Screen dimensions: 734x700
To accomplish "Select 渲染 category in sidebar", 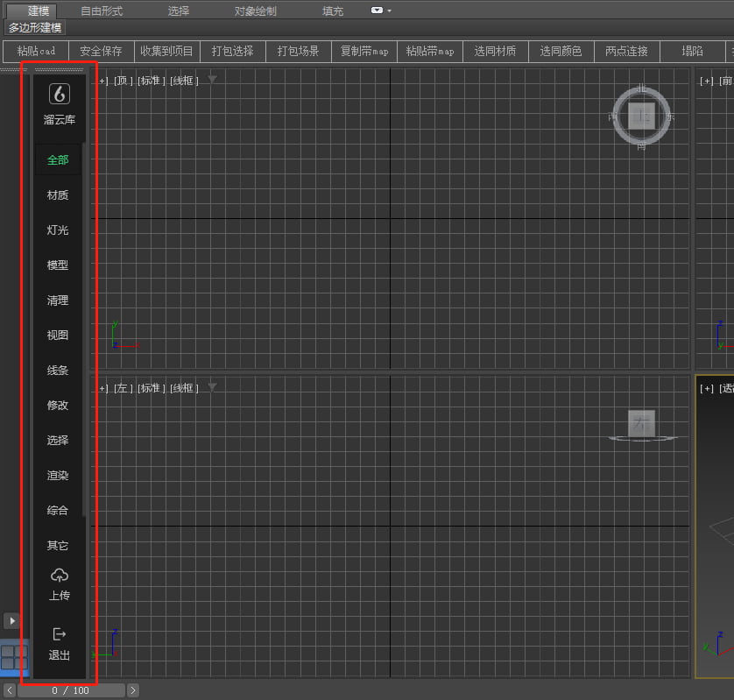I will [x=58, y=475].
